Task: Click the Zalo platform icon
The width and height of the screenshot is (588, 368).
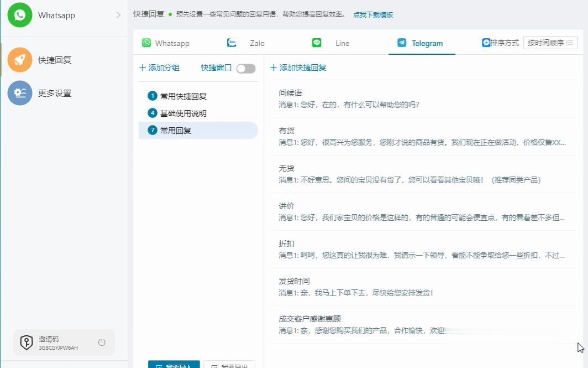Action: (231, 42)
